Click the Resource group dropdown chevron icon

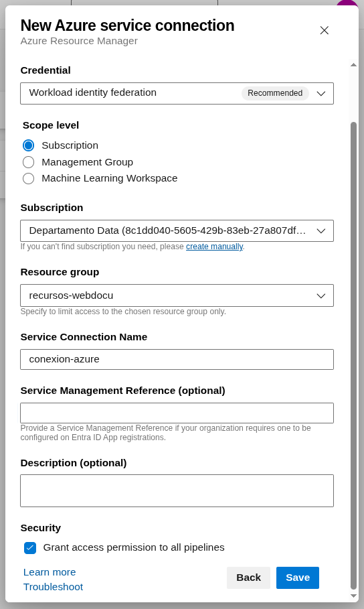tap(321, 296)
